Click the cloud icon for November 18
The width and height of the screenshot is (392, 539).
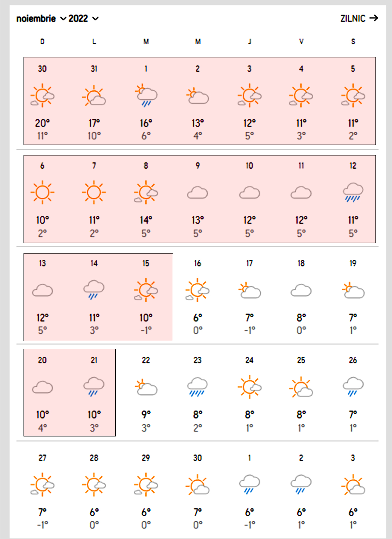pyautogui.click(x=301, y=290)
